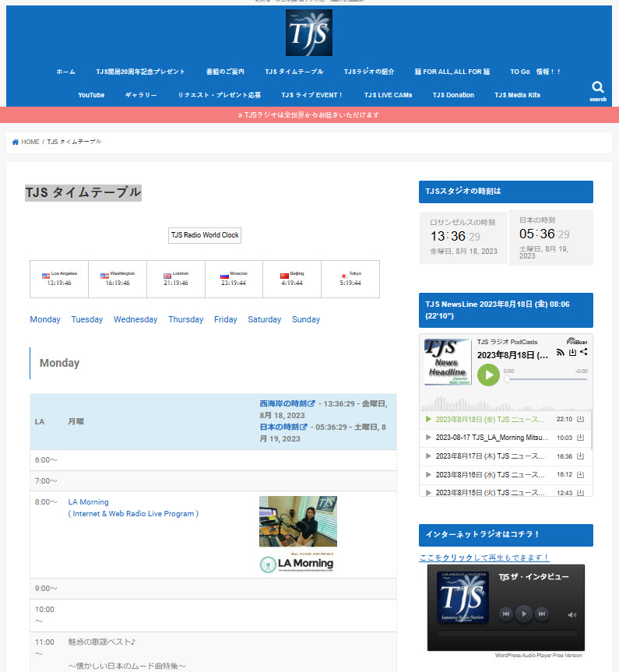Click the home icon in the breadcrumb

[16, 142]
